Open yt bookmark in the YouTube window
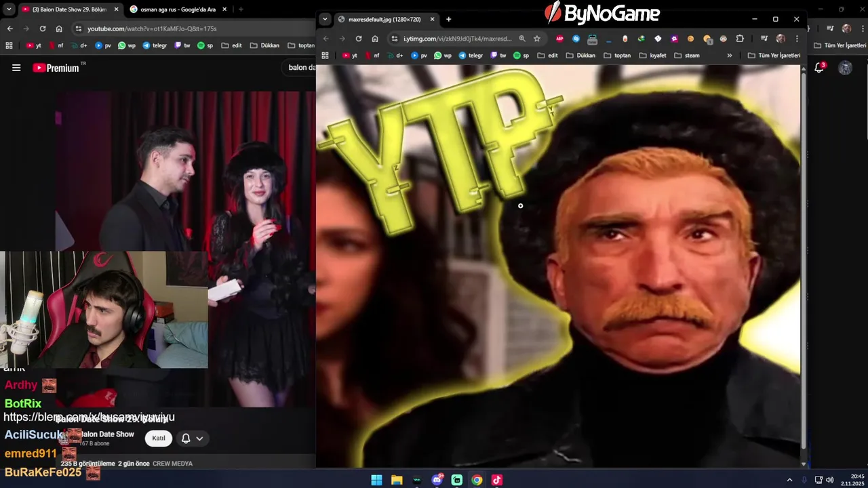 [x=34, y=45]
